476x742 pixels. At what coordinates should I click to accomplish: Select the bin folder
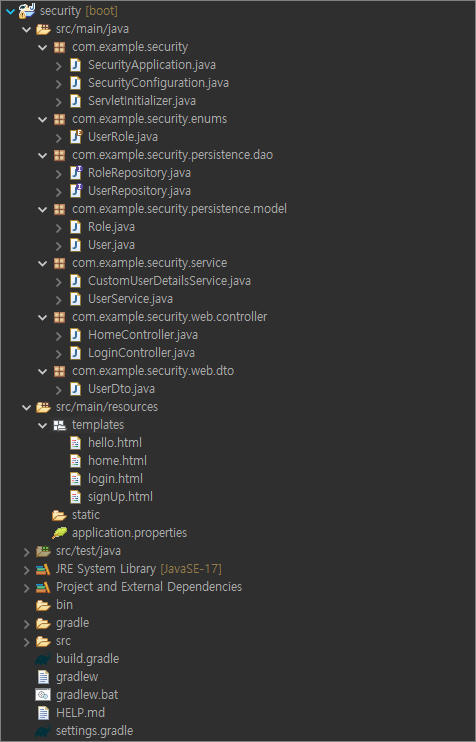64,604
